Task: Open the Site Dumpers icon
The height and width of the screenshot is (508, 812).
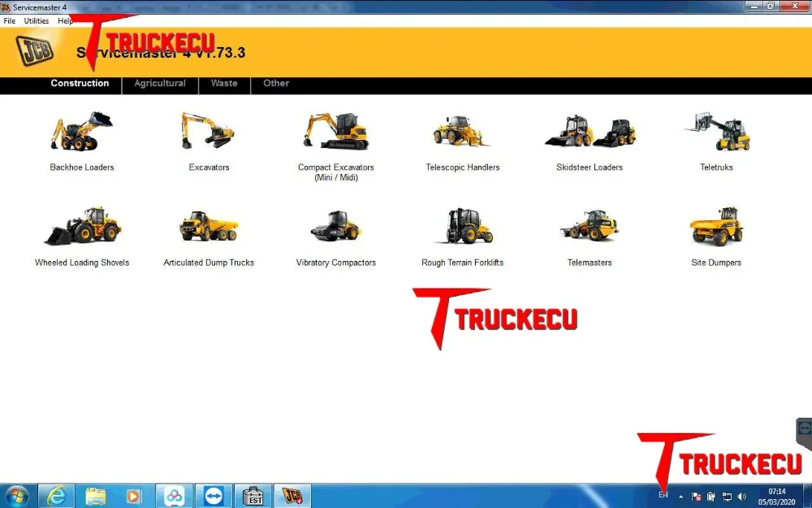Action: tap(717, 226)
